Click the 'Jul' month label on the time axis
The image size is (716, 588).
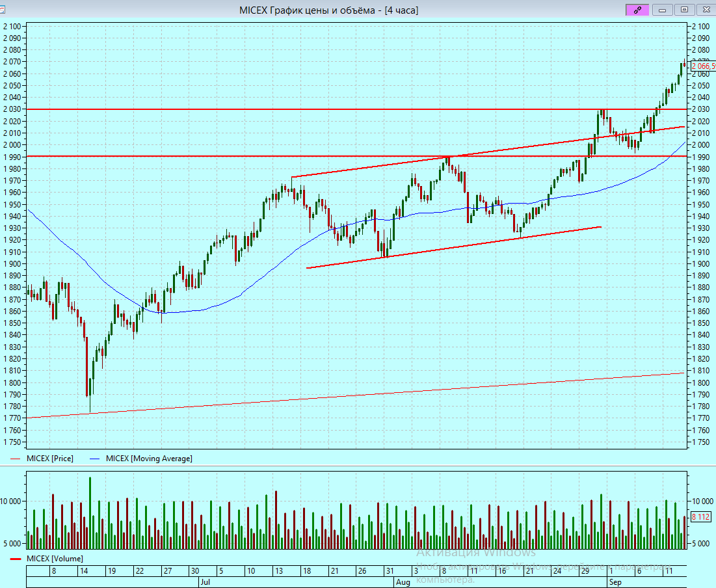pos(205,582)
